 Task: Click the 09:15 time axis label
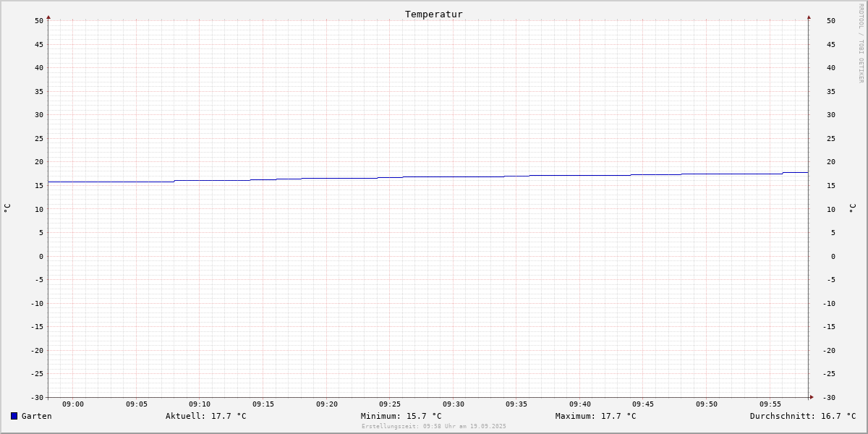[x=263, y=404]
